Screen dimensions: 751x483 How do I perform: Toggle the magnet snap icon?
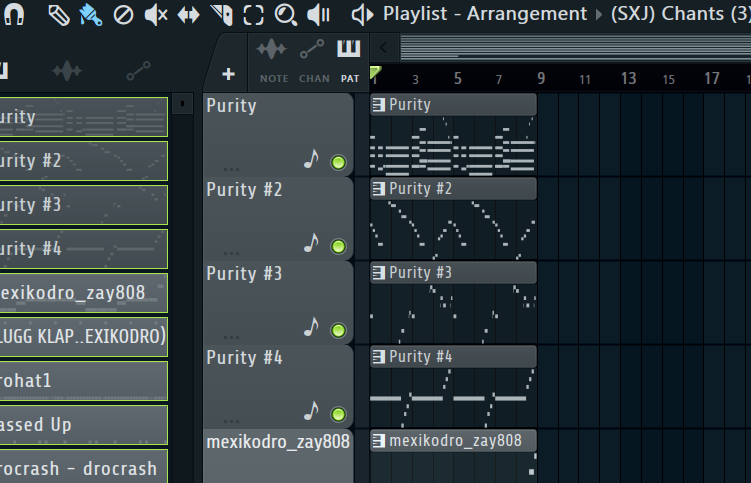(14, 14)
